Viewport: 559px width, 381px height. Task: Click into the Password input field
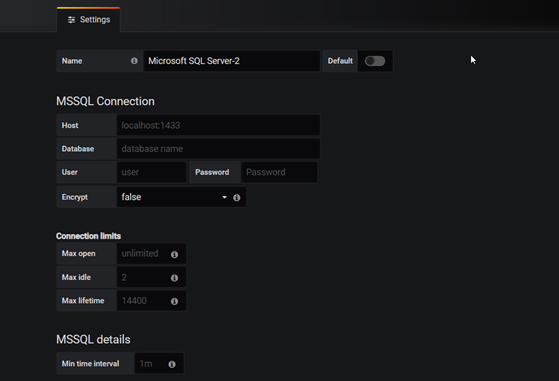tap(279, 172)
